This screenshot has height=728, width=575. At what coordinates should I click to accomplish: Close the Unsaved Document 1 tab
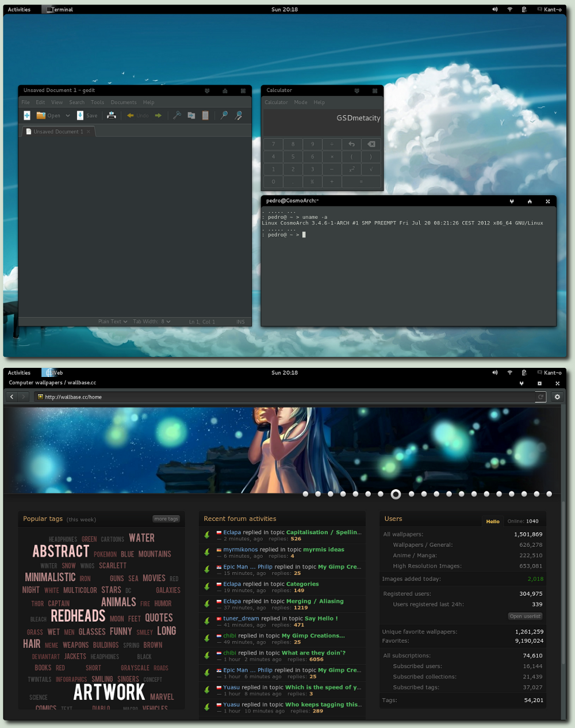click(89, 132)
